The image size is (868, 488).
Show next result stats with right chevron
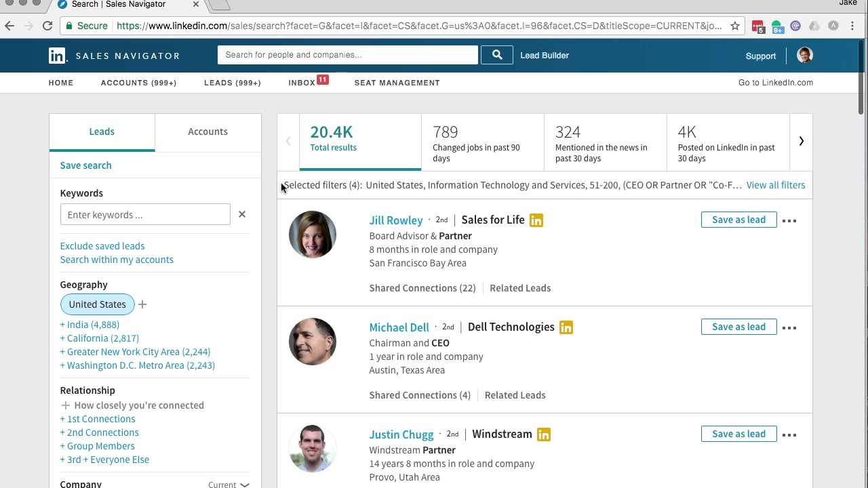(801, 141)
